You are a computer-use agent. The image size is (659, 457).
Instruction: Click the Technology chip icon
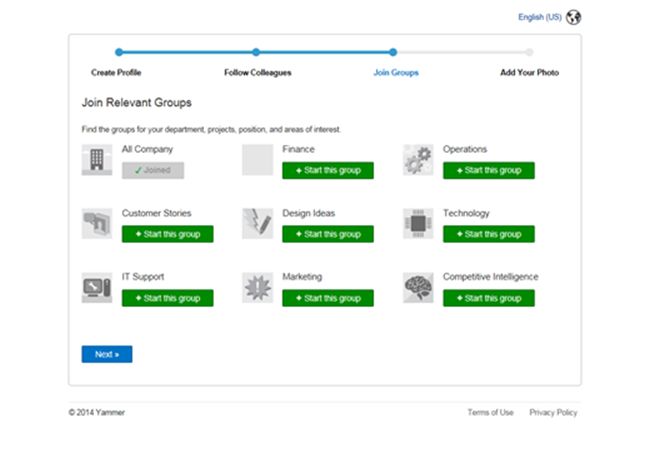point(418,224)
